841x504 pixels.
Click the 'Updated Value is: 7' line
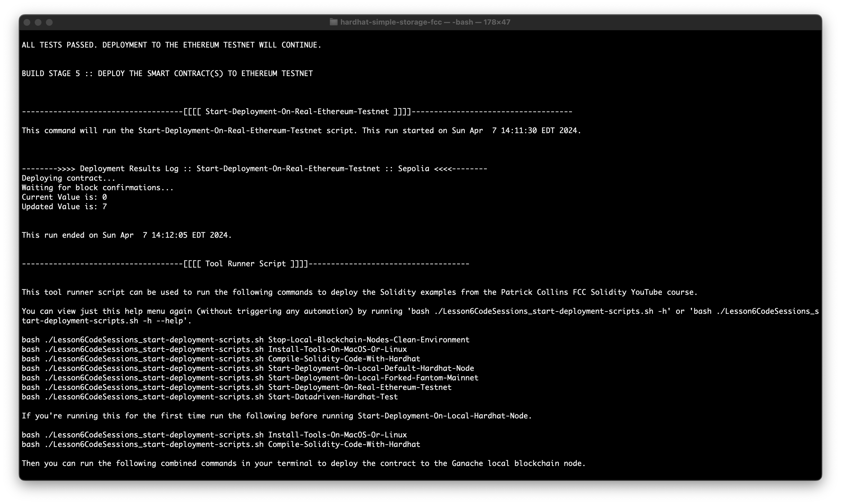coord(64,207)
